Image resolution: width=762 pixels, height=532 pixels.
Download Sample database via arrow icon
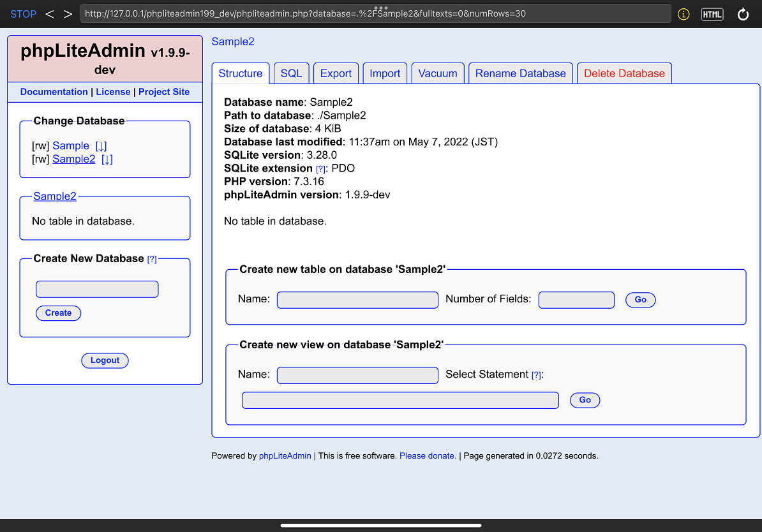[x=101, y=145]
